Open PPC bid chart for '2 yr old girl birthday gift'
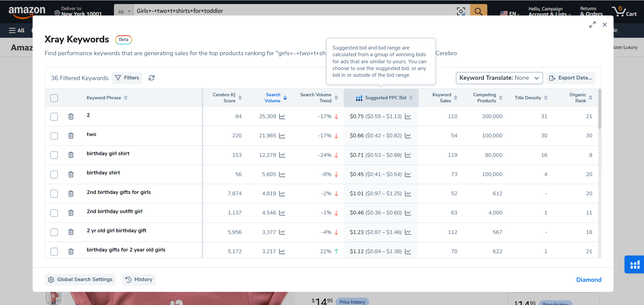Viewport: 644px width, 305px height. pyautogui.click(x=408, y=232)
